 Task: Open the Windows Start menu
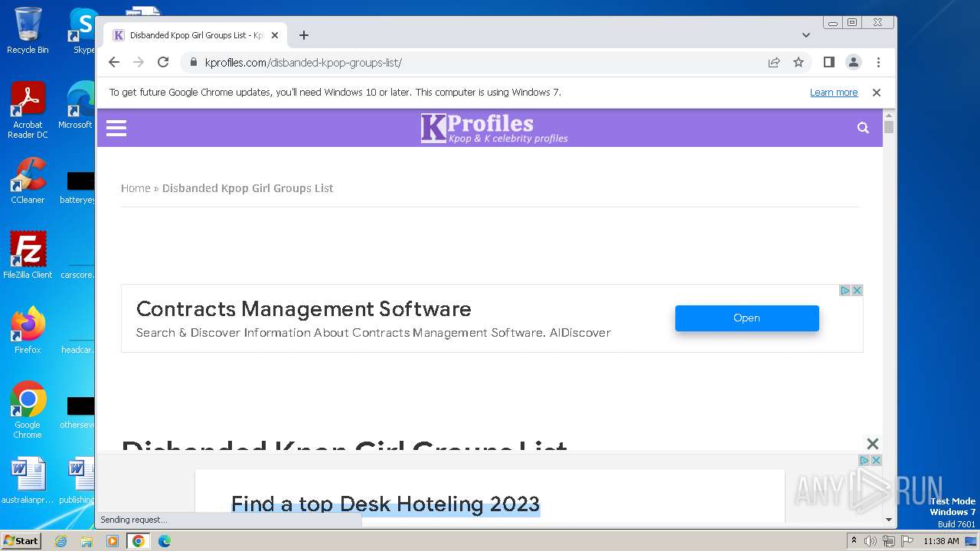pos(21,541)
